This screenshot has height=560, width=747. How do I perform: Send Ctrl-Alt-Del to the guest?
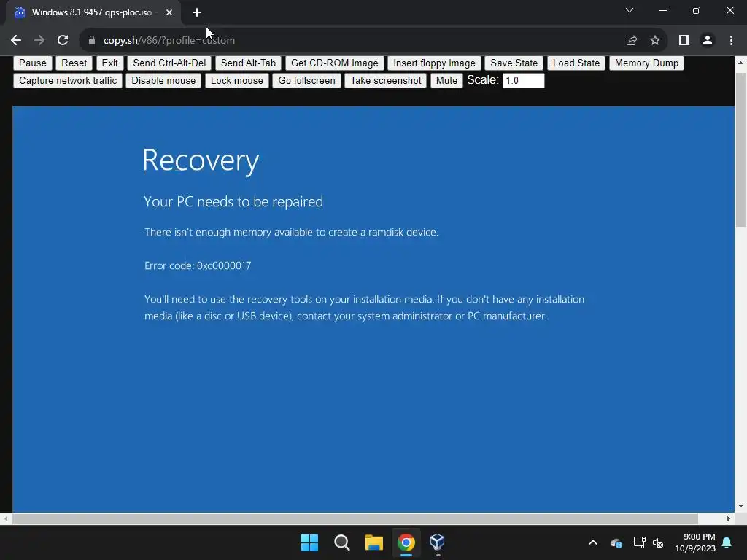pyautogui.click(x=169, y=63)
